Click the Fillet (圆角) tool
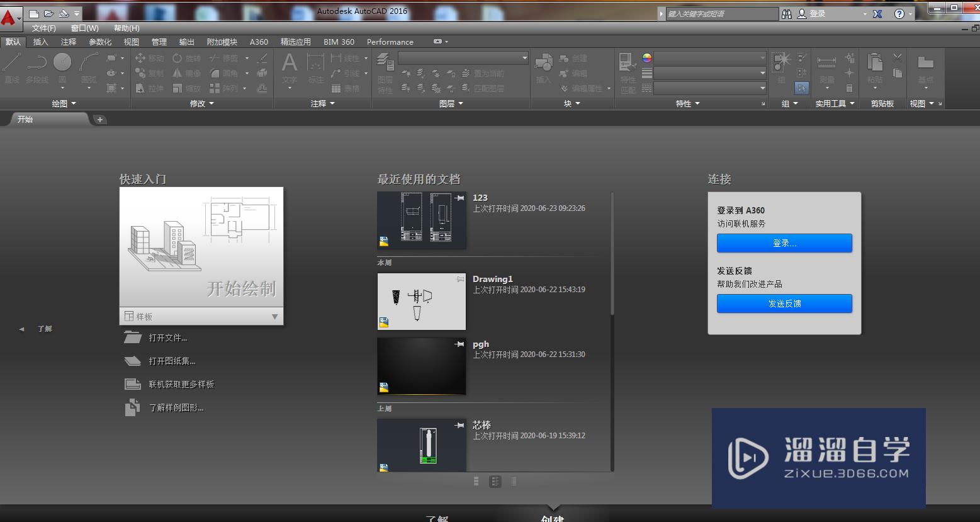This screenshot has width=980, height=522. coord(223,73)
